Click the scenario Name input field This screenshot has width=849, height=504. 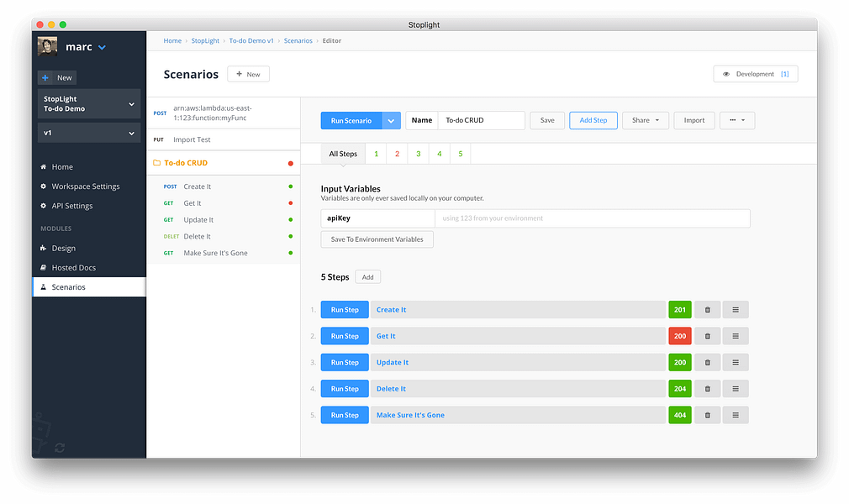(x=481, y=120)
